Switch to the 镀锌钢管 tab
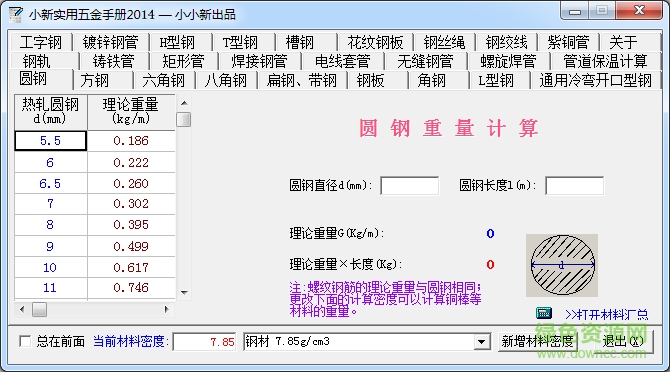 (110, 42)
